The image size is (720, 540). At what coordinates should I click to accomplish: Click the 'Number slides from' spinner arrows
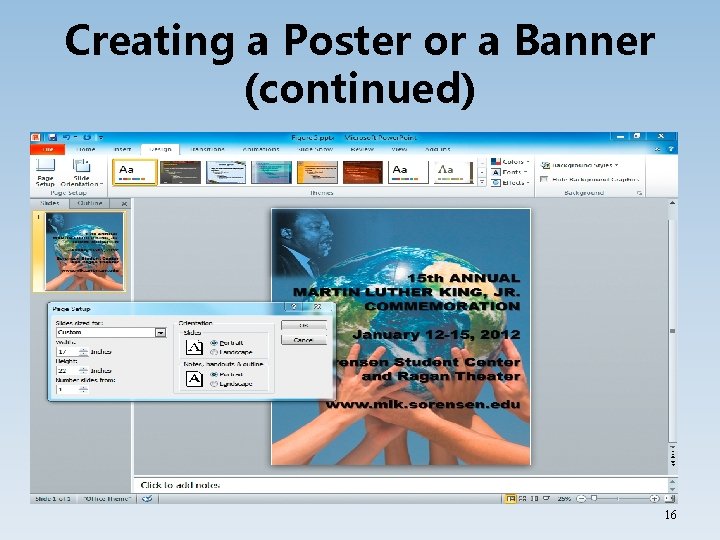pos(83,390)
